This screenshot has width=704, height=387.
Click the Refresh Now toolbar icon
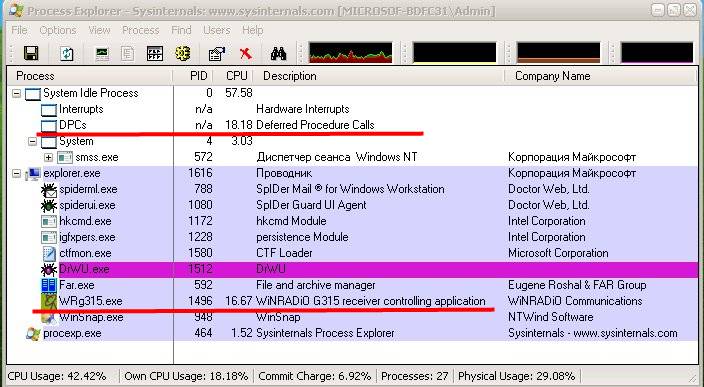[x=67, y=54]
